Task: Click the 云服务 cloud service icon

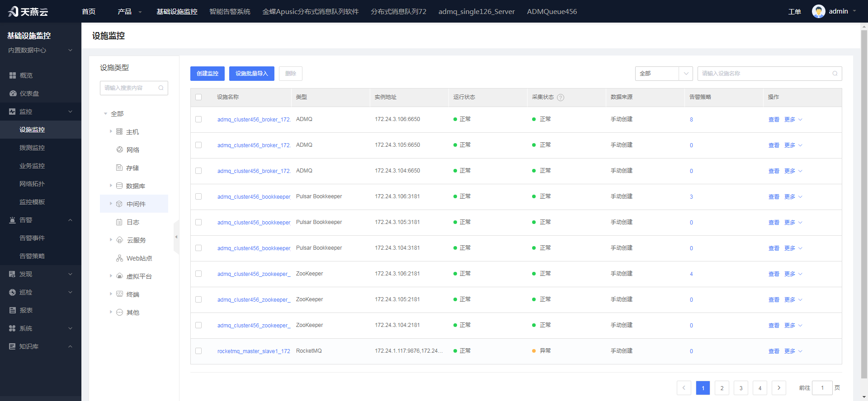Action: pyautogui.click(x=120, y=240)
